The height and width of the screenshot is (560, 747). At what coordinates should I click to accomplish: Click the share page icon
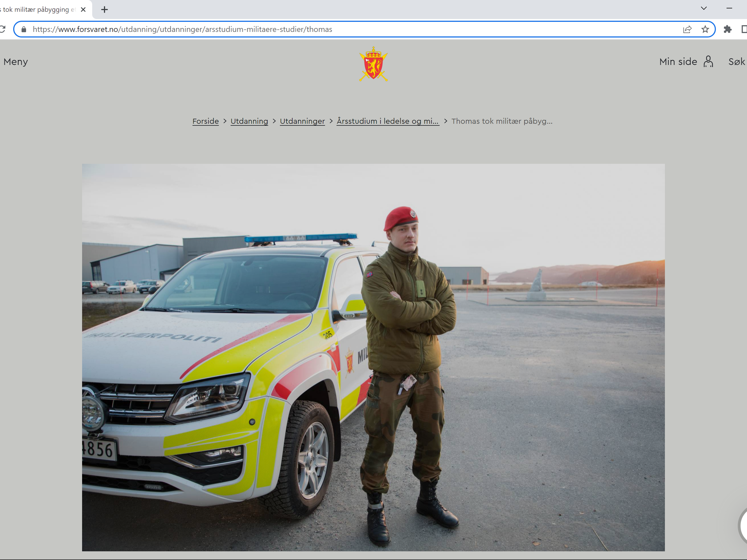pos(687,29)
